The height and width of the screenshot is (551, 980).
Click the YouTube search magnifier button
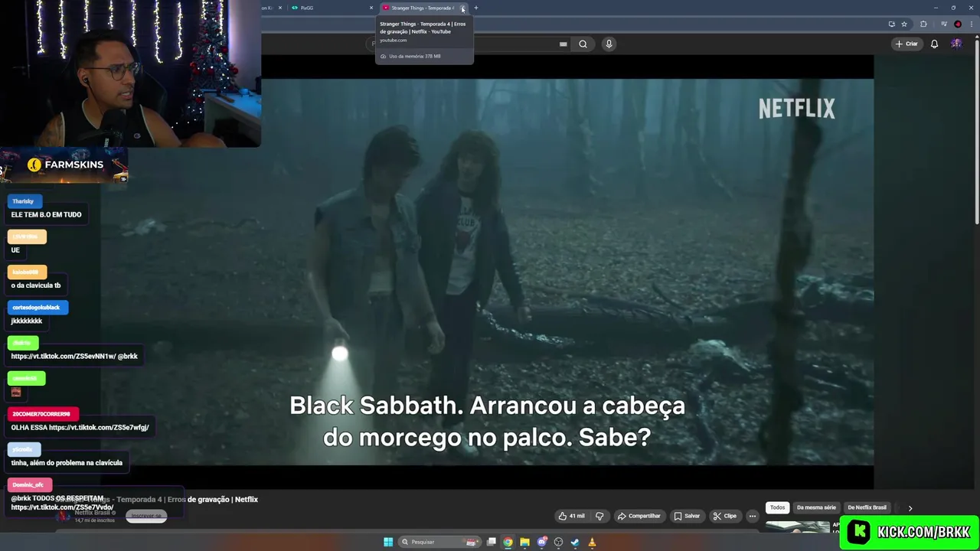[x=583, y=44]
